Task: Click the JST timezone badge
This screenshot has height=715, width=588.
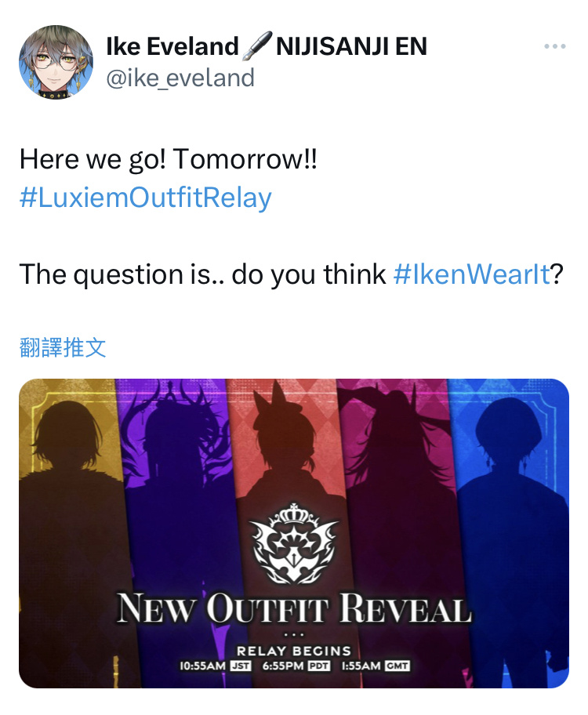Action: coord(241,666)
